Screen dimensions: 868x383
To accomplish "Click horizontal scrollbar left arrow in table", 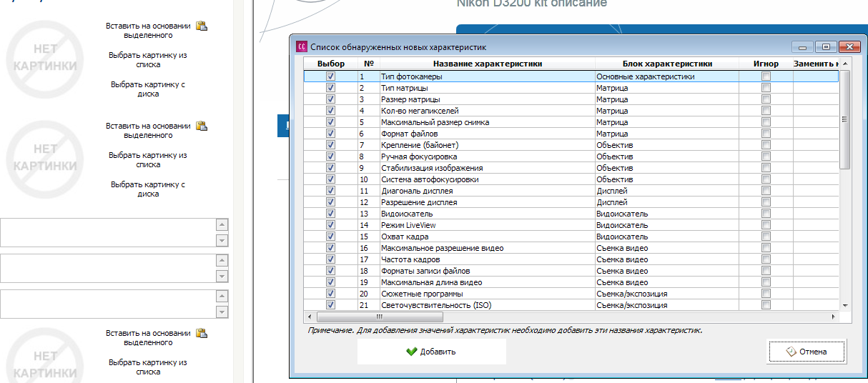I will 310,316.
